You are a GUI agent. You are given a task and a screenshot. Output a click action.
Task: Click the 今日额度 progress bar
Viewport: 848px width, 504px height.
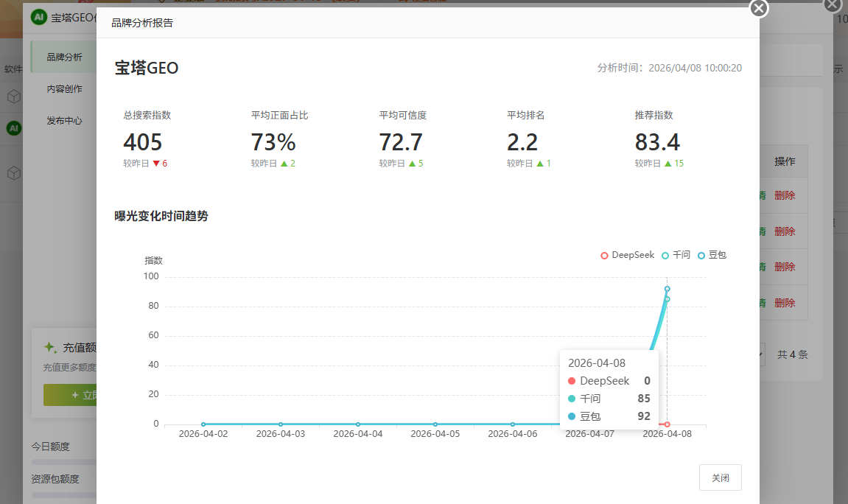coord(64,462)
